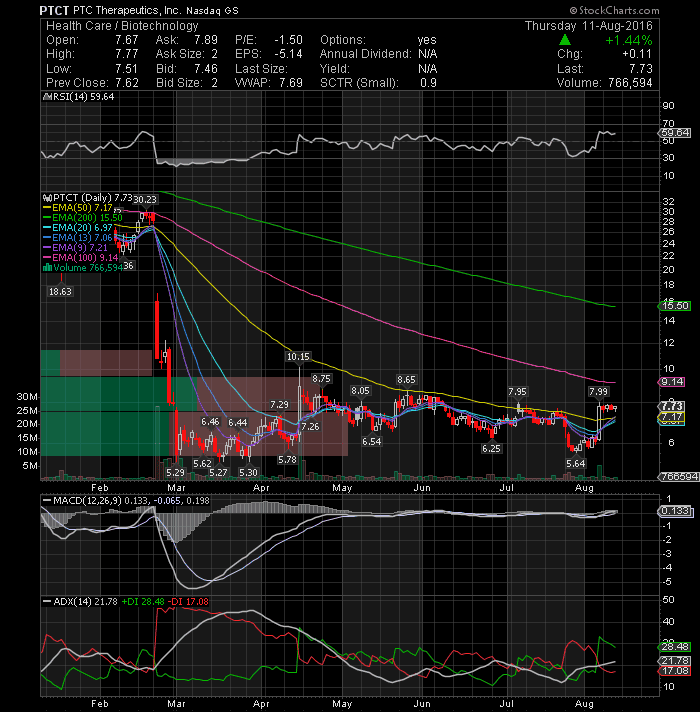Click the Health Care / Biotechnology sector label
700x712 pixels.
click(x=122, y=26)
